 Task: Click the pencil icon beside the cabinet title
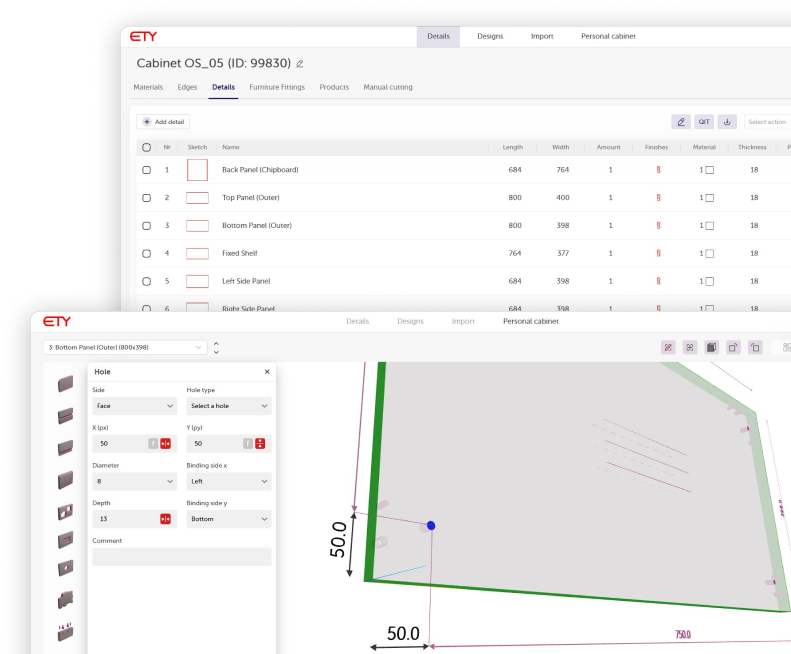tap(300, 64)
